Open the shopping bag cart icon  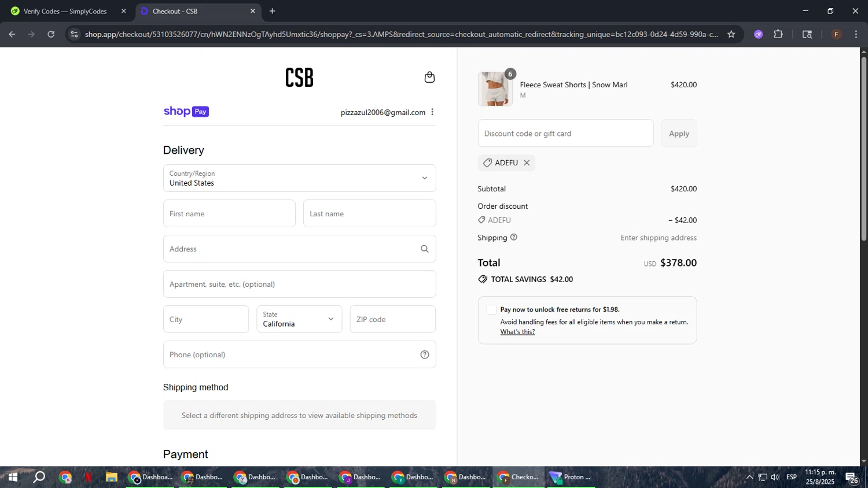coord(429,77)
